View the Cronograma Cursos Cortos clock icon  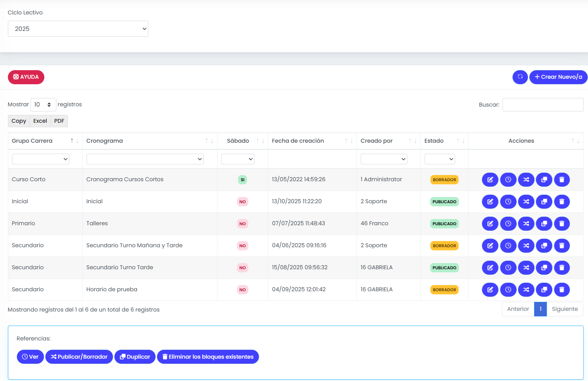(x=508, y=179)
